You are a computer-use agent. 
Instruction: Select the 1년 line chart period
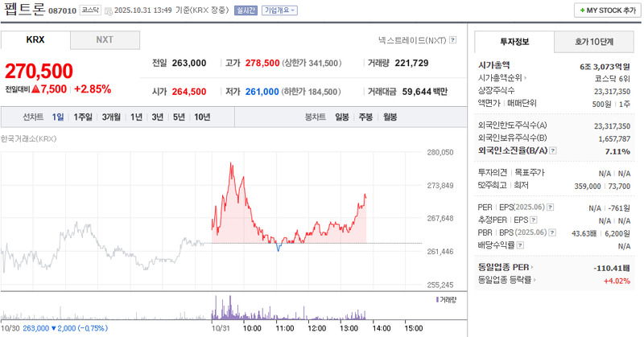point(136,117)
